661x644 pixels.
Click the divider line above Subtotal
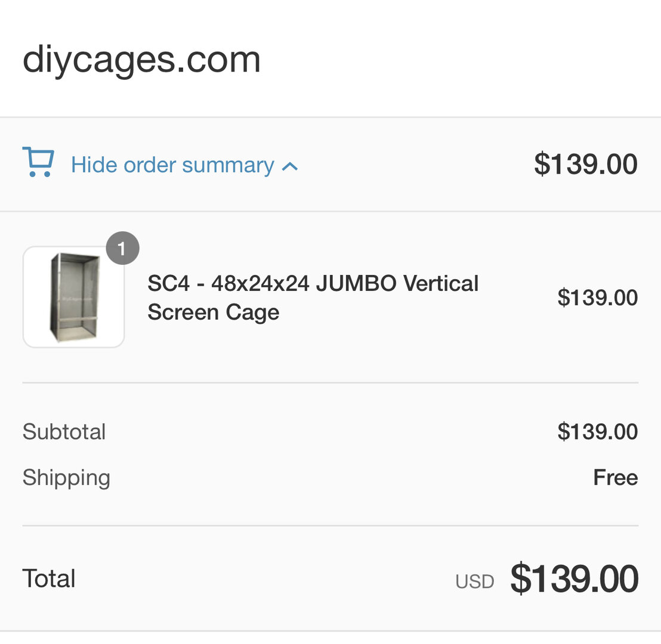point(330,383)
